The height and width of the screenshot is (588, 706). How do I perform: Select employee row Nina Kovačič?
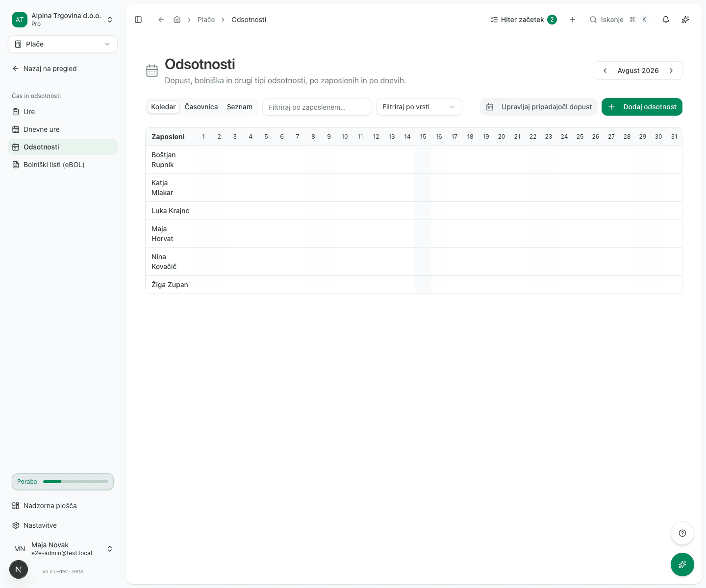point(414,262)
